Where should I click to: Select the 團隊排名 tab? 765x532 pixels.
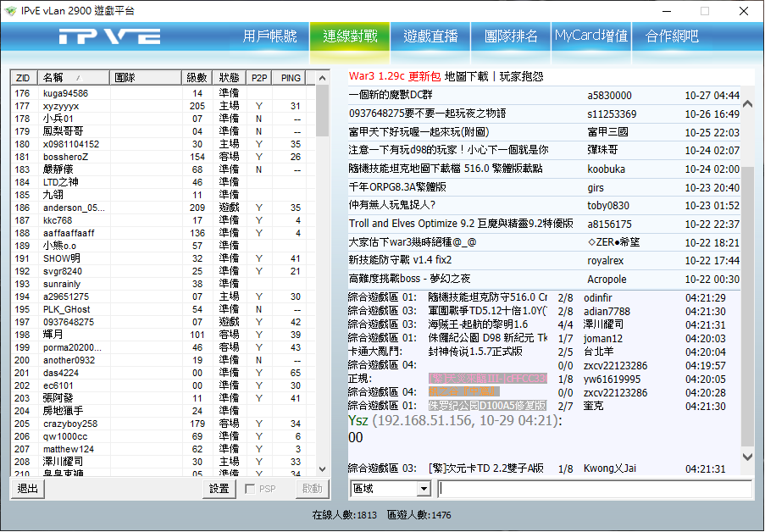click(511, 36)
